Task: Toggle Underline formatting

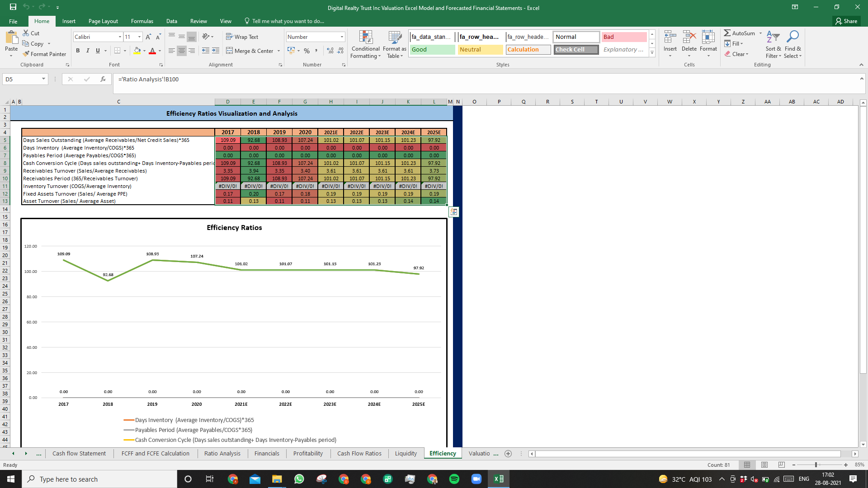Action: [98, 51]
